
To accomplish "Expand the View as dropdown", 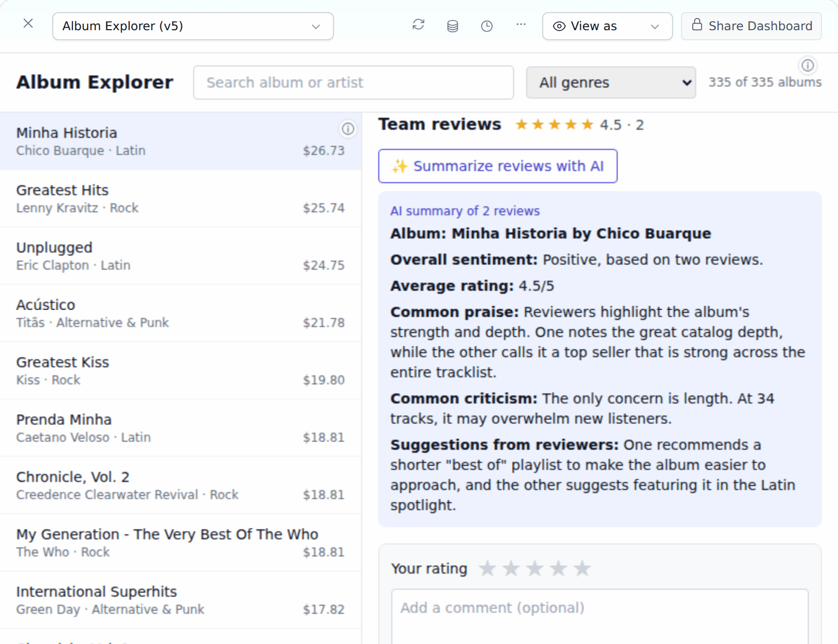I will (607, 26).
